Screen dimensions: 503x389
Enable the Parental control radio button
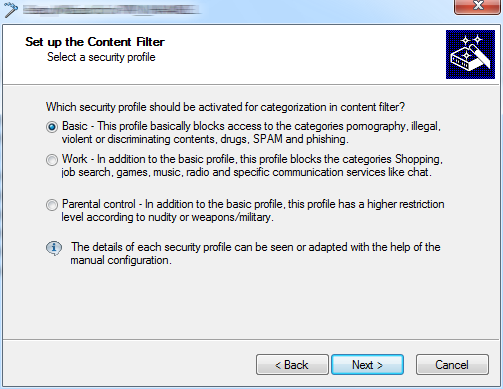[52, 205]
